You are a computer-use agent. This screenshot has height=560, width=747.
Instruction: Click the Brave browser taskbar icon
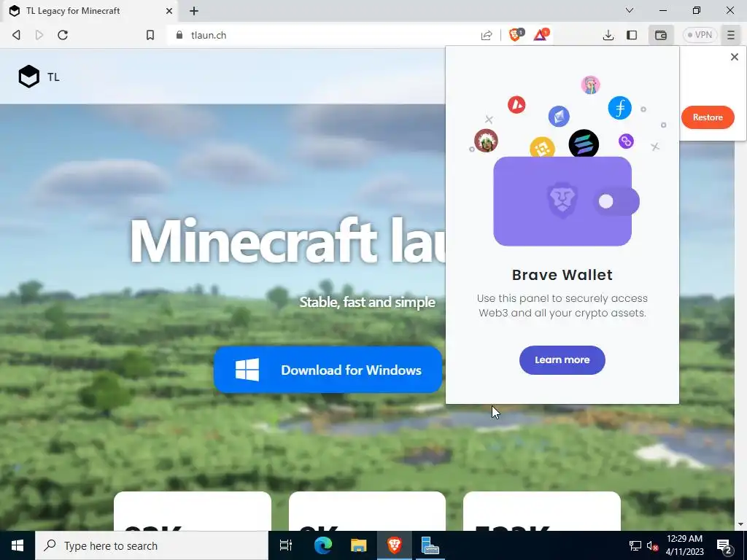pyautogui.click(x=395, y=545)
